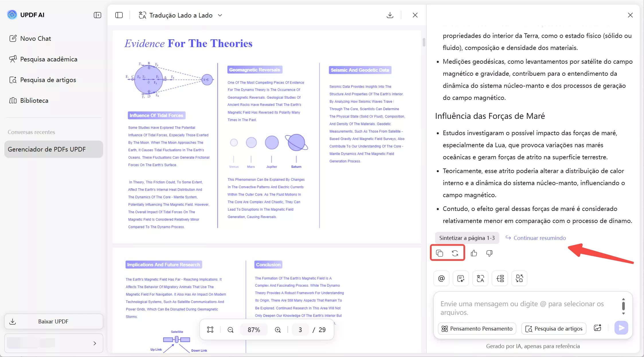Toggle Pesquisa de artigos in input box
This screenshot has height=357, width=644.
[554, 329]
